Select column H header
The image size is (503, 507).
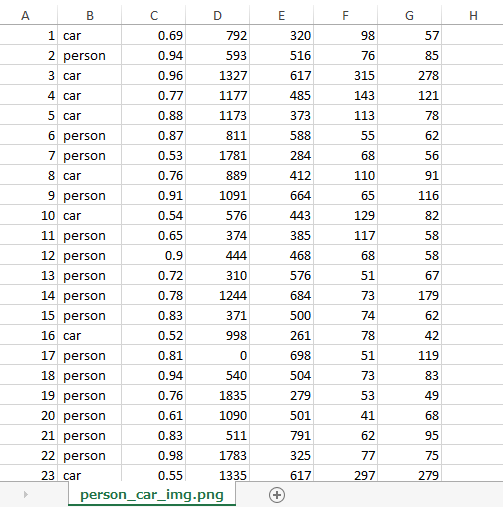[473, 15]
